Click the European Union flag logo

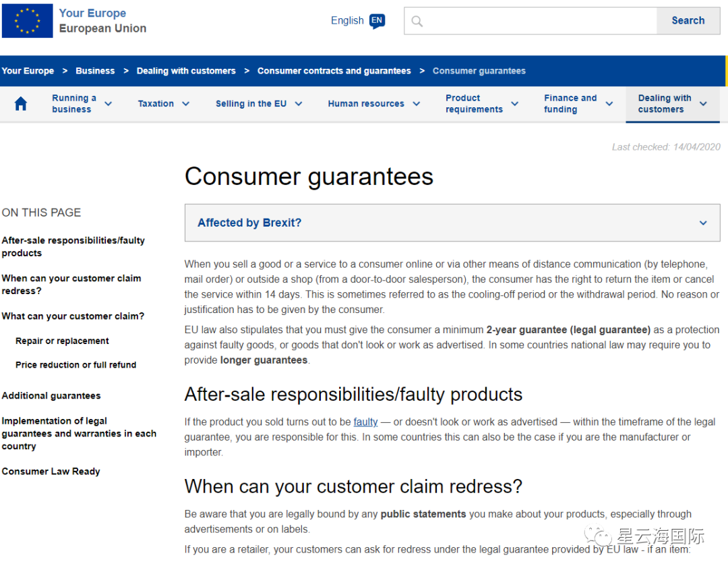click(x=27, y=21)
